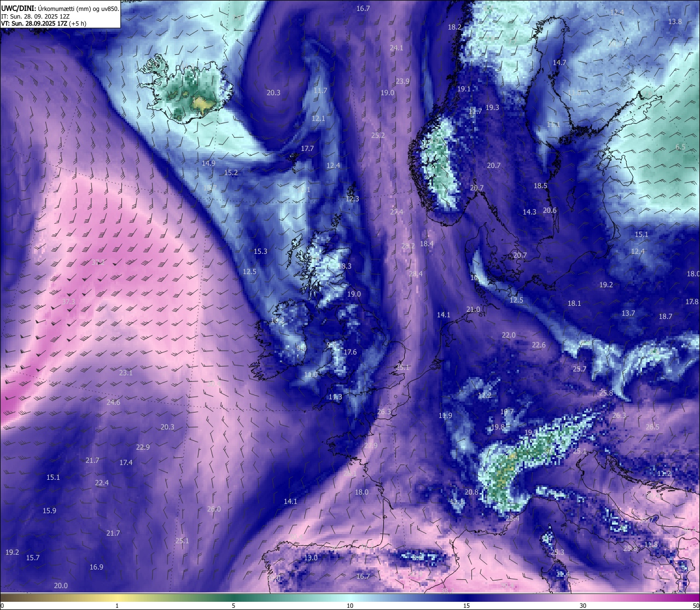Click the '26.0' value label
Viewport: 700px width, 610px height.
coord(214,509)
